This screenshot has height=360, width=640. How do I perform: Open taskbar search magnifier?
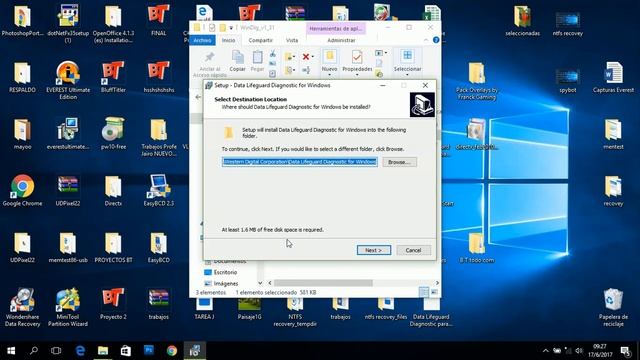point(34,351)
